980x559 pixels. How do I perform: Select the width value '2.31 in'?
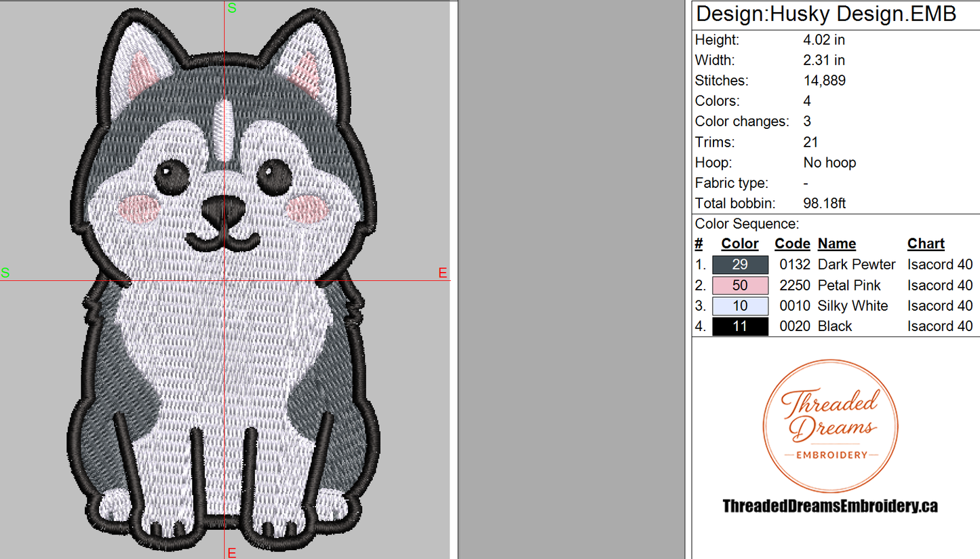[824, 60]
